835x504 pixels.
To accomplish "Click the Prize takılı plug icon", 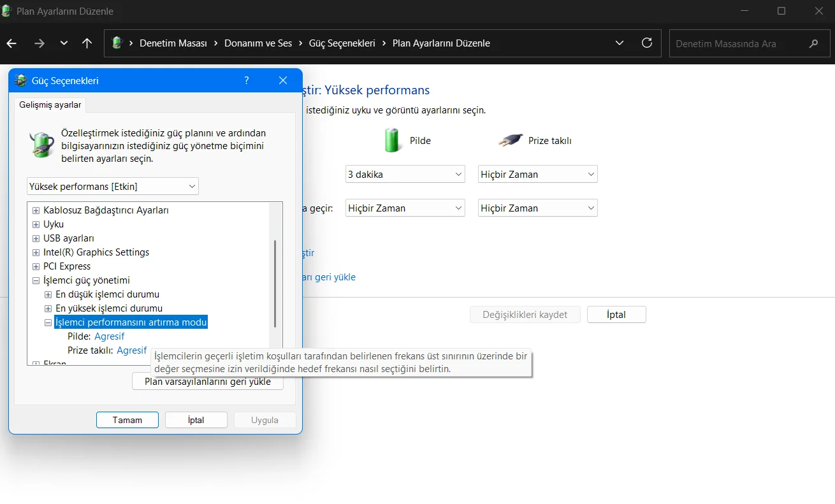I will (x=510, y=141).
